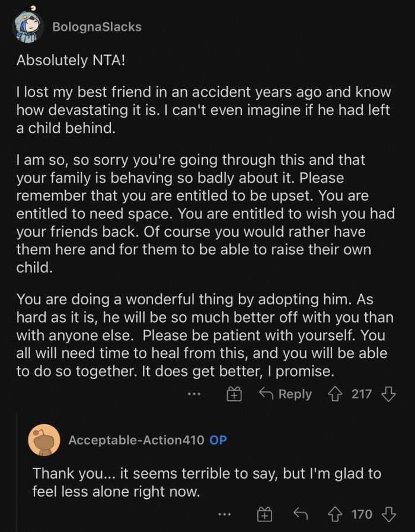The height and width of the screenshot is (532, 415).
Task: Click the blue OP badge
Action: (x=218, y=440)
